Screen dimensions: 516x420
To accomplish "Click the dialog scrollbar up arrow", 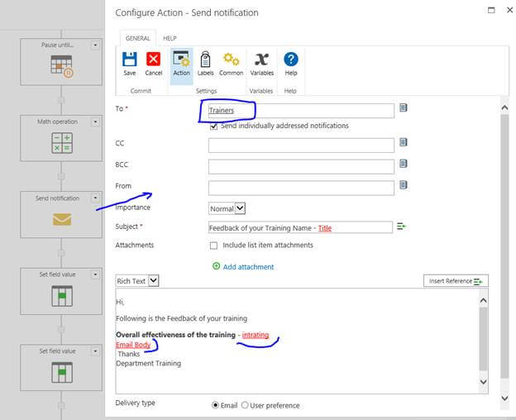I will 504,107.
